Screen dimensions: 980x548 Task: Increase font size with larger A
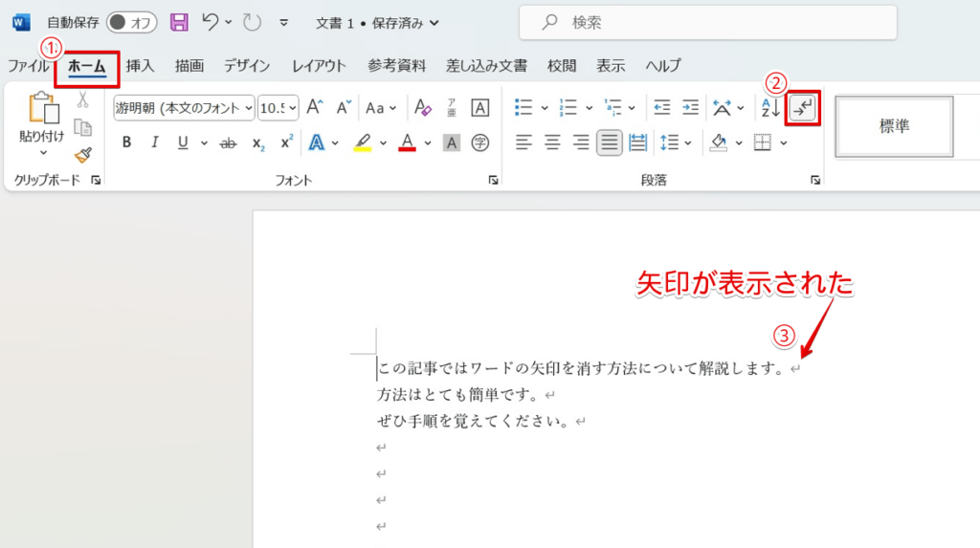click(314, 107)
